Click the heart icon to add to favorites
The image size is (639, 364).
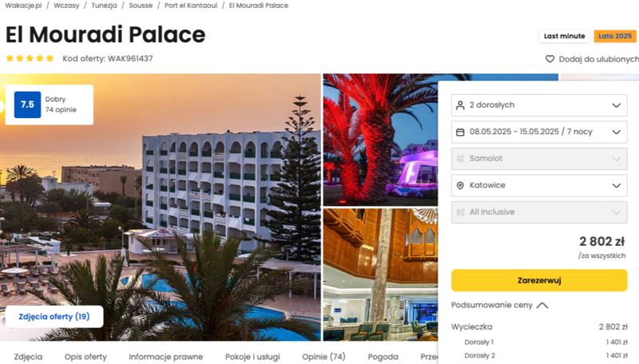550,59
